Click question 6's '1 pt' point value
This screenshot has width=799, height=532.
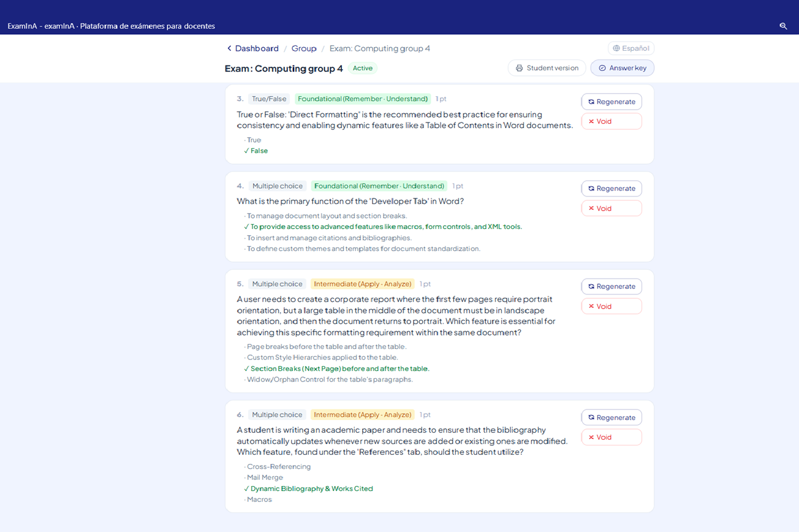(425, 415)
